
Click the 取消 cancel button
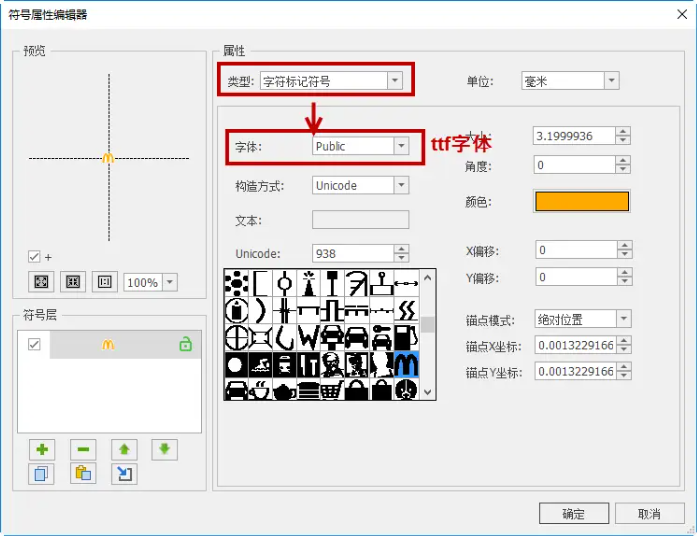(x=649, y=513)
